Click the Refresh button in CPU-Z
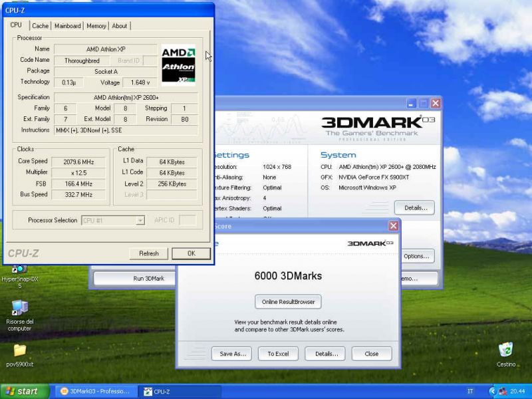532x399 pixels. click(x=148, y=253)
